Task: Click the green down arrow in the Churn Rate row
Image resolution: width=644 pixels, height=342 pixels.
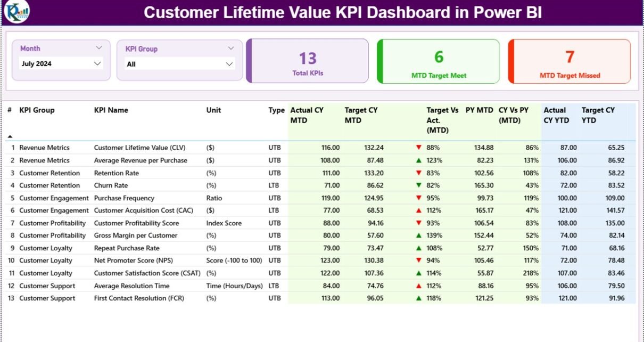Action: 419,185
